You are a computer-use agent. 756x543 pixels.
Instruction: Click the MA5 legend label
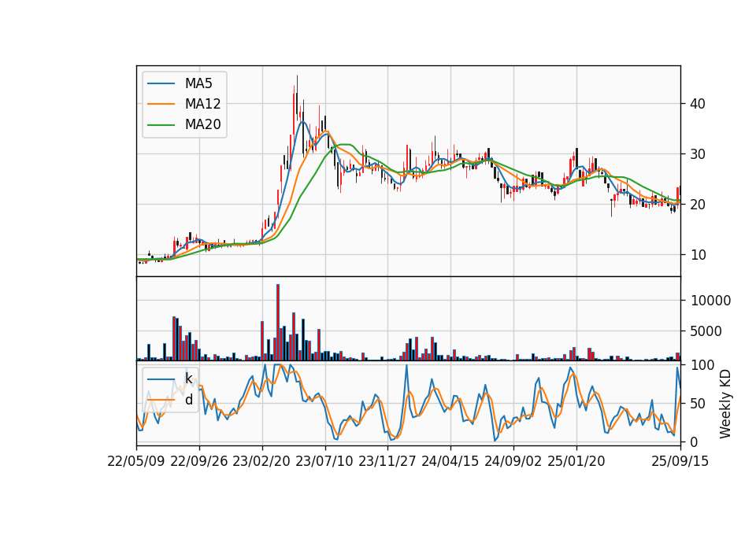pyautogui.click(x=198, y=83)
